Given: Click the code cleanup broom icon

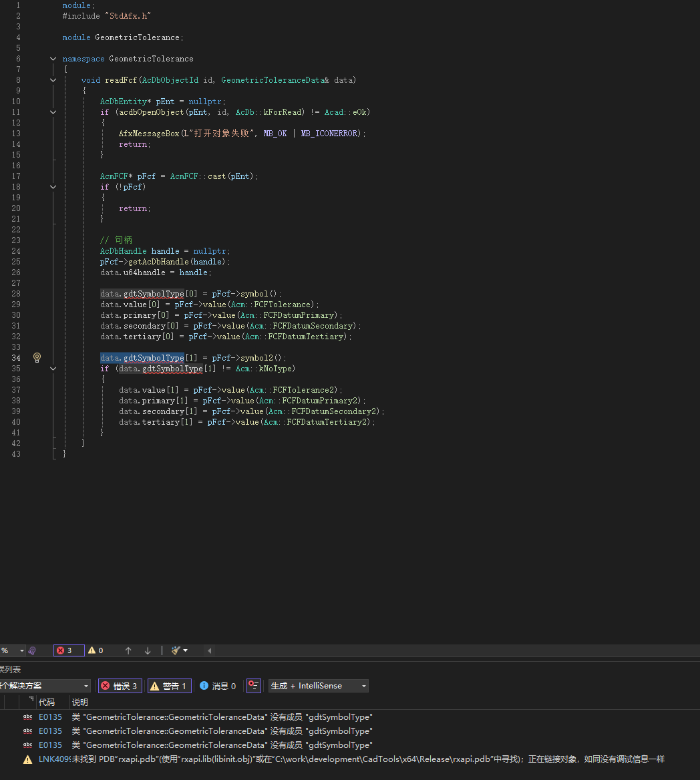Looking at the screenshot, I should click(176, 650).
